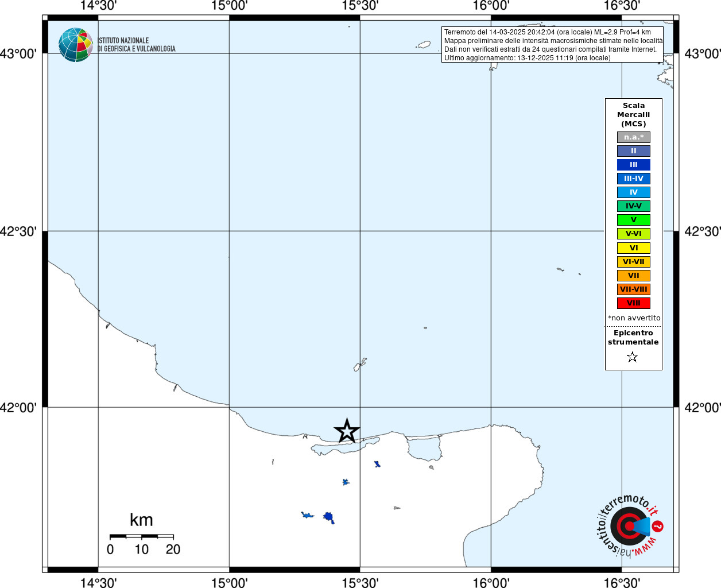Click the top 16°00' longitude label
Image resolution: width=721 pixels, height=588 pixels.
(x=491, y=6)
